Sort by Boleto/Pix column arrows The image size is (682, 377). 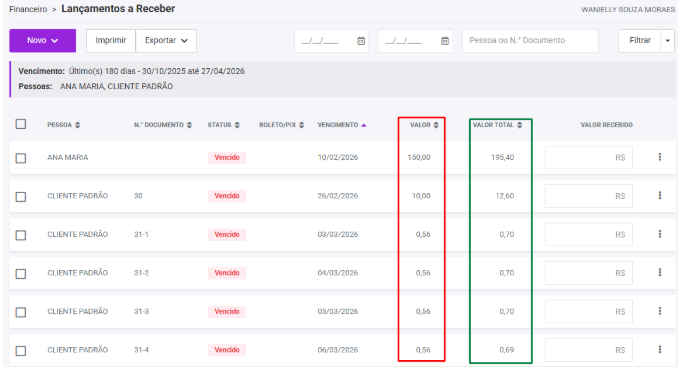pos(301,125)
